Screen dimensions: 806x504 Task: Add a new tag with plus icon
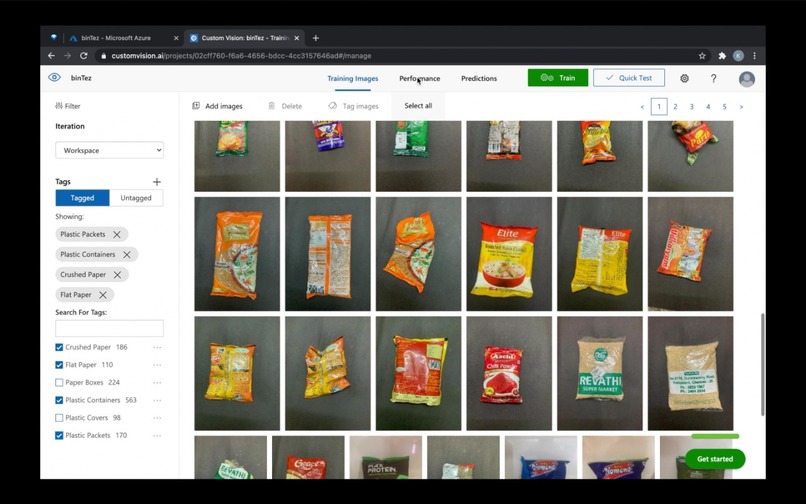click(157, 182)
